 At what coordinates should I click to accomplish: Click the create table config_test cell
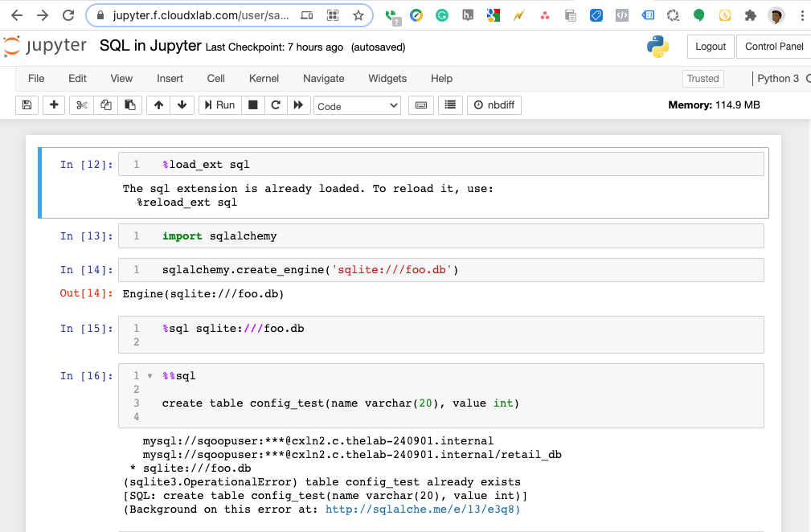click(x=440, y=395)
